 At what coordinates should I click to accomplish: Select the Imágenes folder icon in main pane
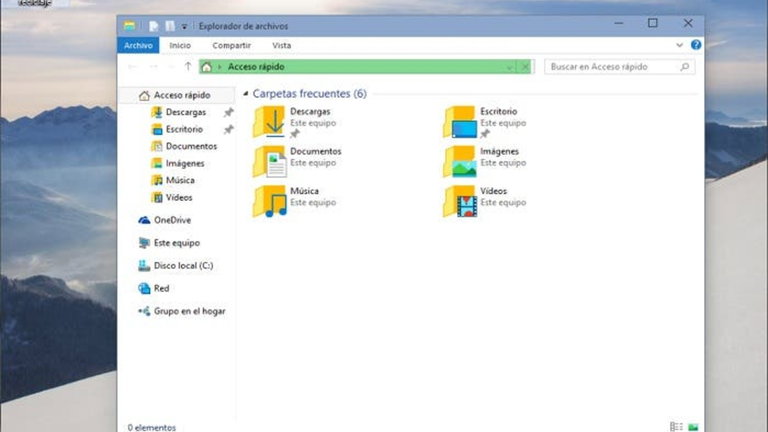pyautogui.click(x=459, y=161)
